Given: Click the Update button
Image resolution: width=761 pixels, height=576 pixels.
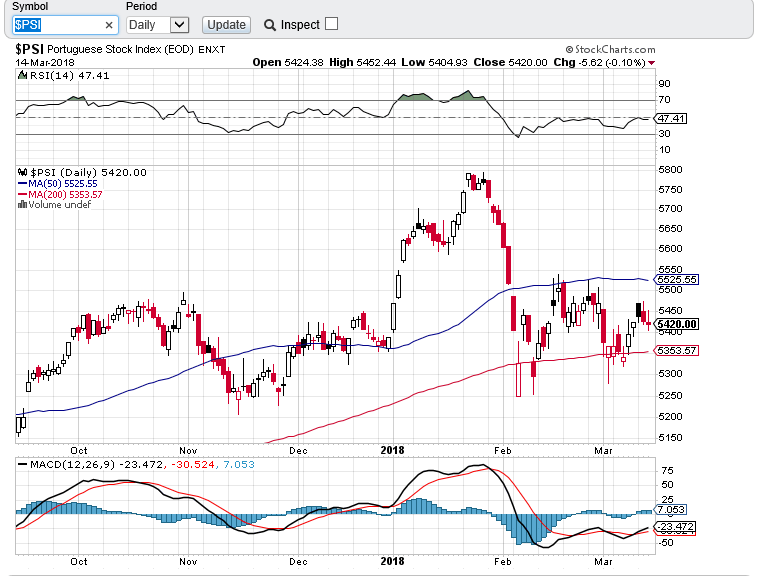Looking at the screenshot, I should pos(226,25).
